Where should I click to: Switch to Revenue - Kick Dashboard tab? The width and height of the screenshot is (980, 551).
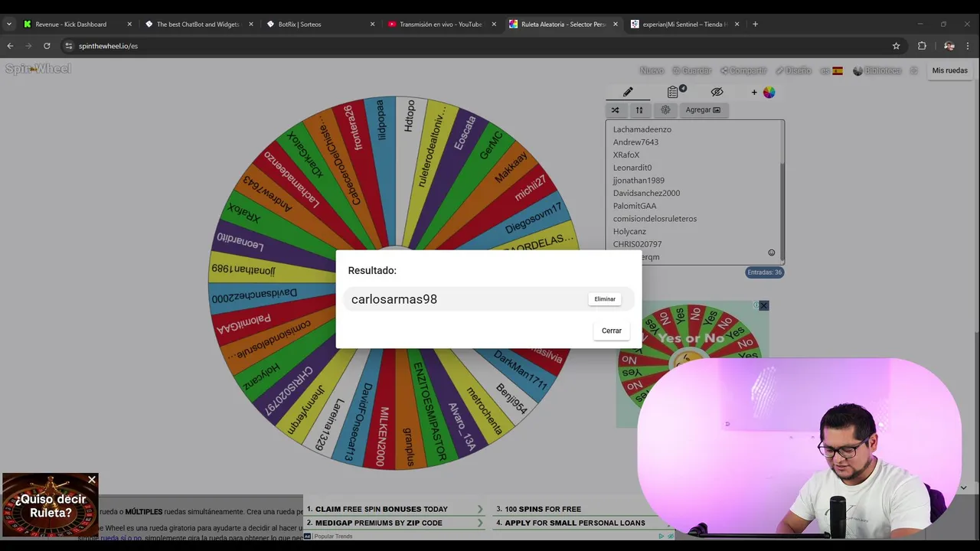coord(70,24)
